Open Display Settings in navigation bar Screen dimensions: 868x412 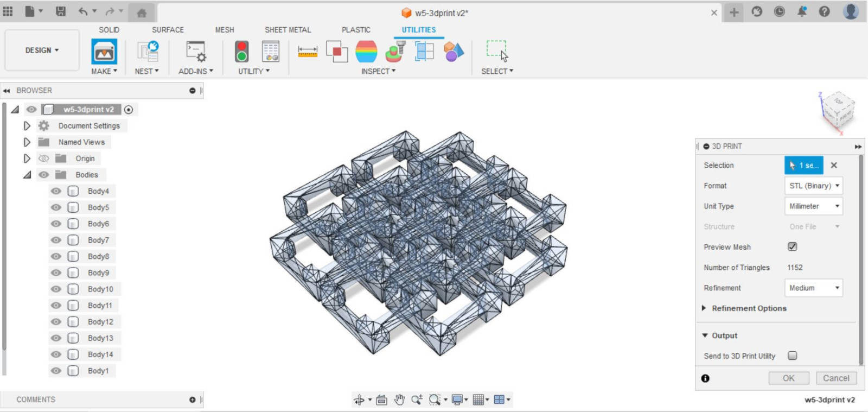point(458,400)
